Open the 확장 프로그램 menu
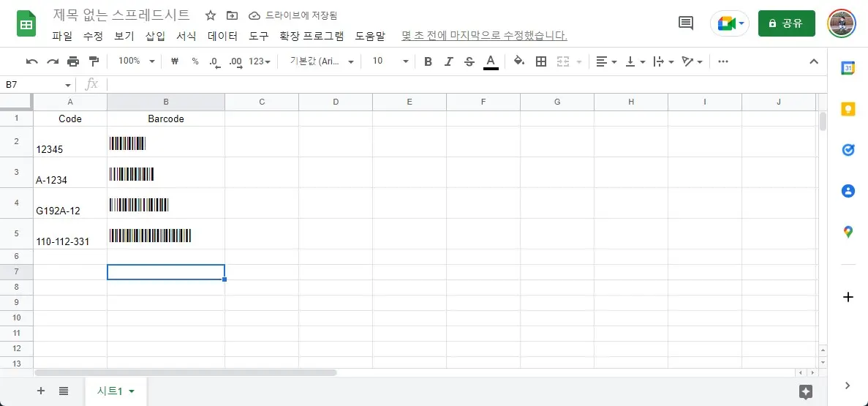Screen dimensions: 868x406 [x=312, y=36]
